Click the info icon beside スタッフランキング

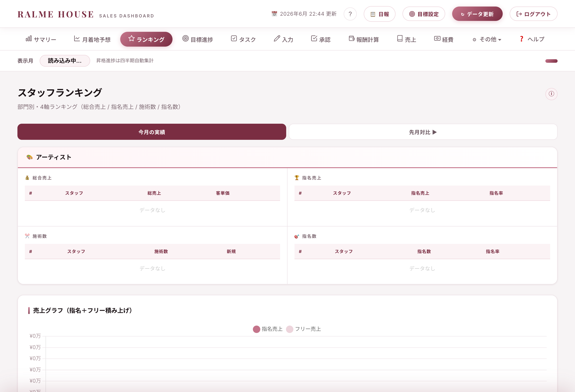click(x=551, y=94)
